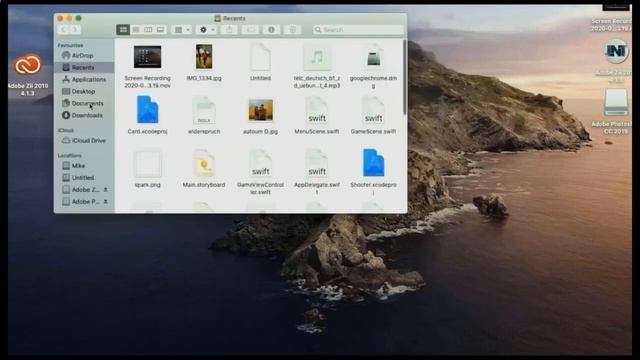Image resolution: width=640 pixels, height=360 pixels.
Task: Click the Get Info toolbar icon
Action: point(271,30)
